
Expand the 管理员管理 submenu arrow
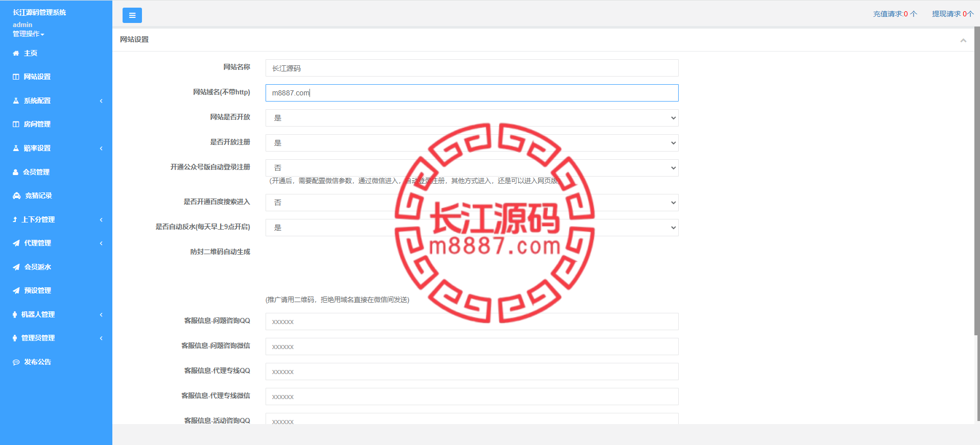point(101,338)
